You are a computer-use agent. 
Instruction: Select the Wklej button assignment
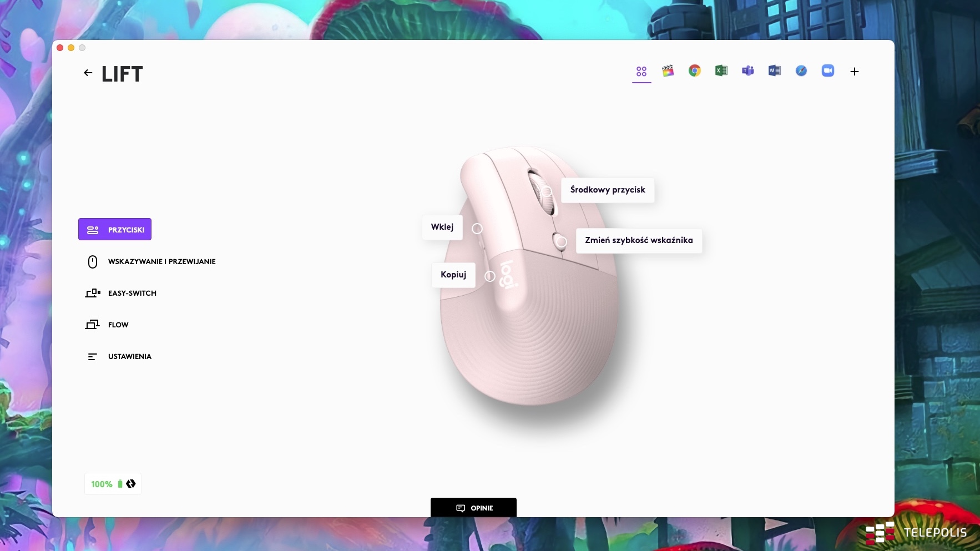pos(442,228)
